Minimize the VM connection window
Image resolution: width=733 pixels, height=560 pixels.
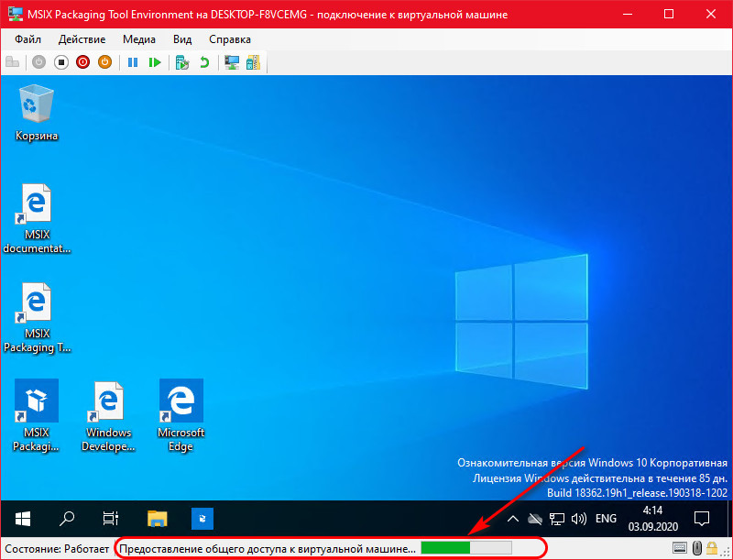click(628, 14)
